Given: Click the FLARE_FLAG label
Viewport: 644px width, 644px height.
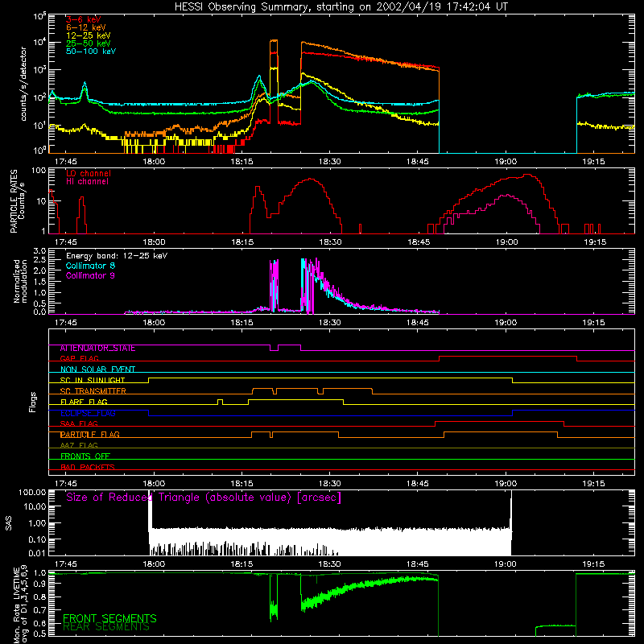Looking at the screenshot, I should click(x=84, y=402).
